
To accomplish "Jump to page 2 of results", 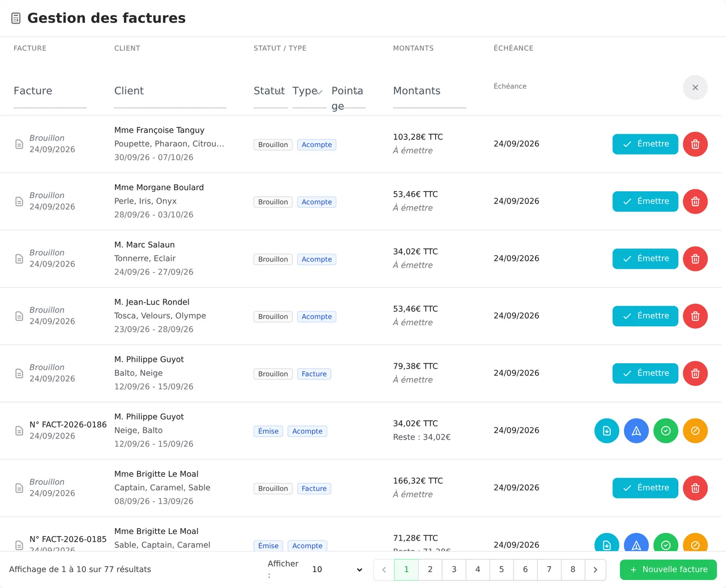I will coord(430,570).
